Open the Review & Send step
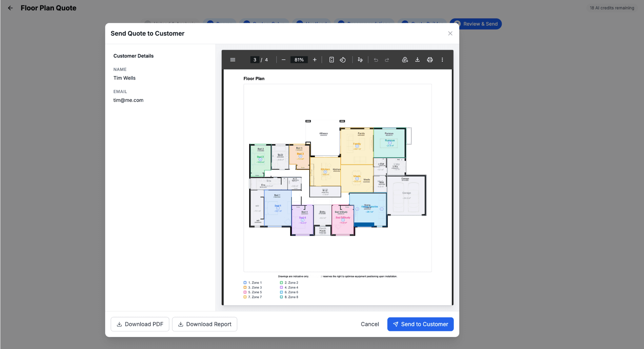This screenshot has width=644, height=349. 476,24
